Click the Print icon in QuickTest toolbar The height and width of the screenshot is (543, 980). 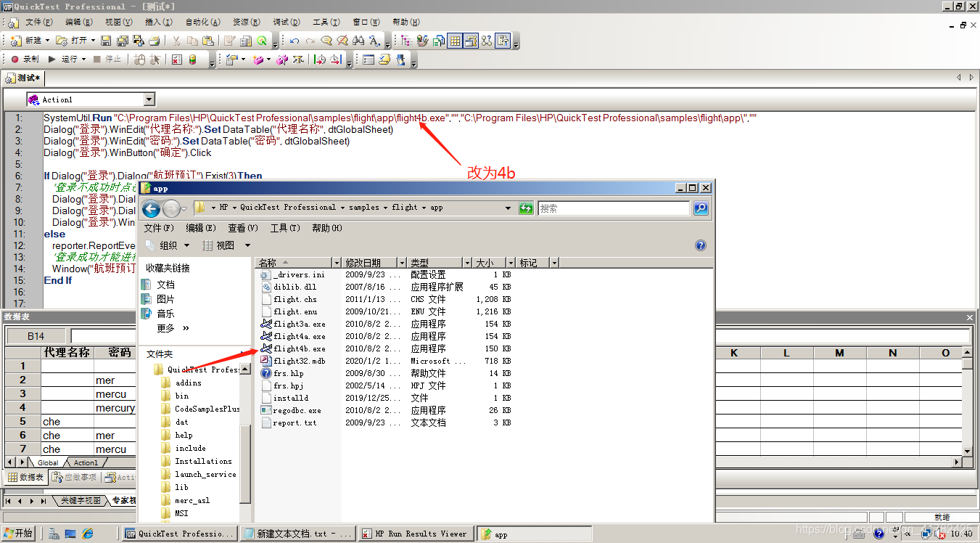[x=155, y=41]
